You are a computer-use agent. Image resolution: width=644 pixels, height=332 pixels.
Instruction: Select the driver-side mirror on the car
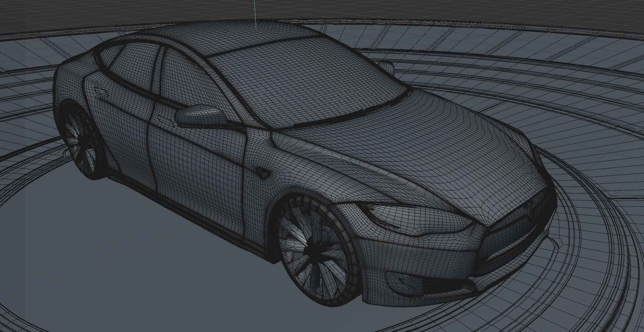tap(200, 116)
